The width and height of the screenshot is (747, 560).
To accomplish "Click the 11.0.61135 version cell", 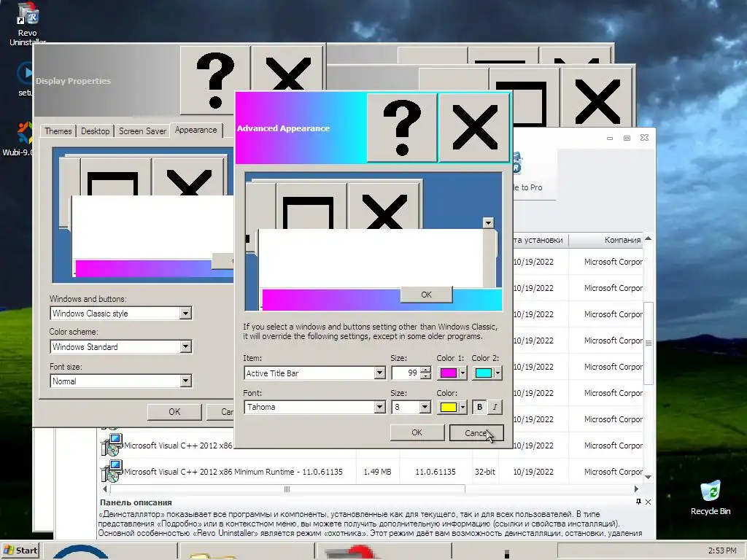I will point(436,472).
